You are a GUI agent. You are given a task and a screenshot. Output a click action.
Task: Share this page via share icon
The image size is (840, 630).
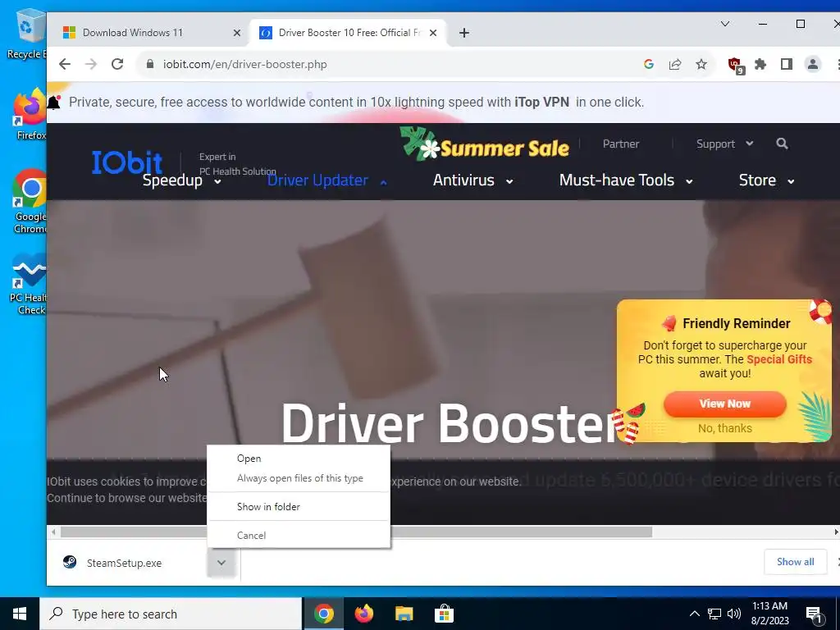pos(675,64)
